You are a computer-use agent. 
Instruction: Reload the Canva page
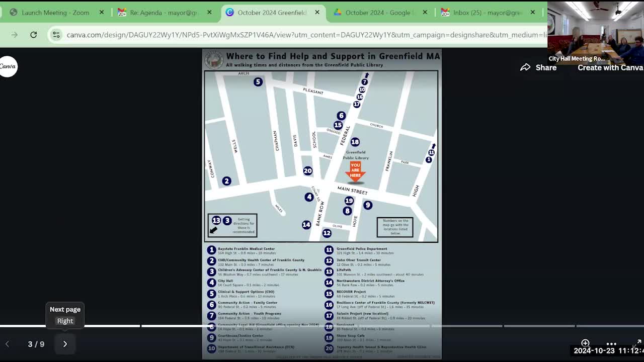tap(33, 35)
